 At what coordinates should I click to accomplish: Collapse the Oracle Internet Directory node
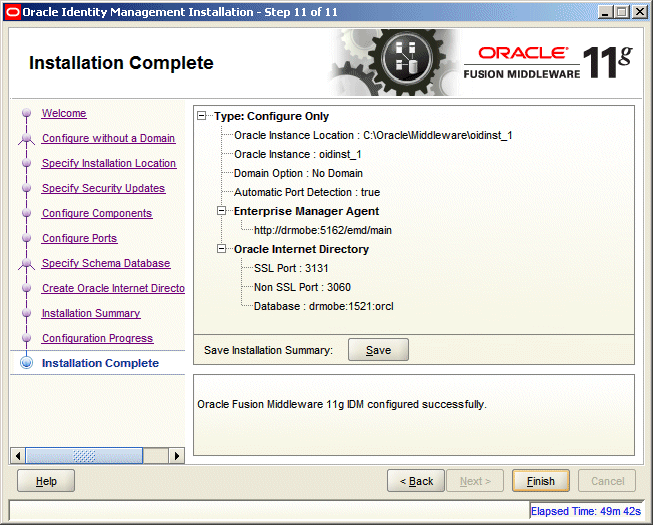point(222,249)
